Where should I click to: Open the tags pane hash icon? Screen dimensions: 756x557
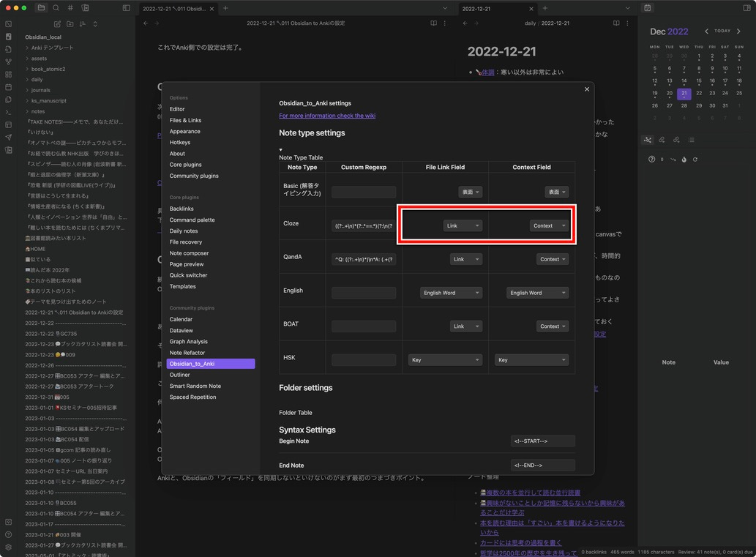[70, 8]
